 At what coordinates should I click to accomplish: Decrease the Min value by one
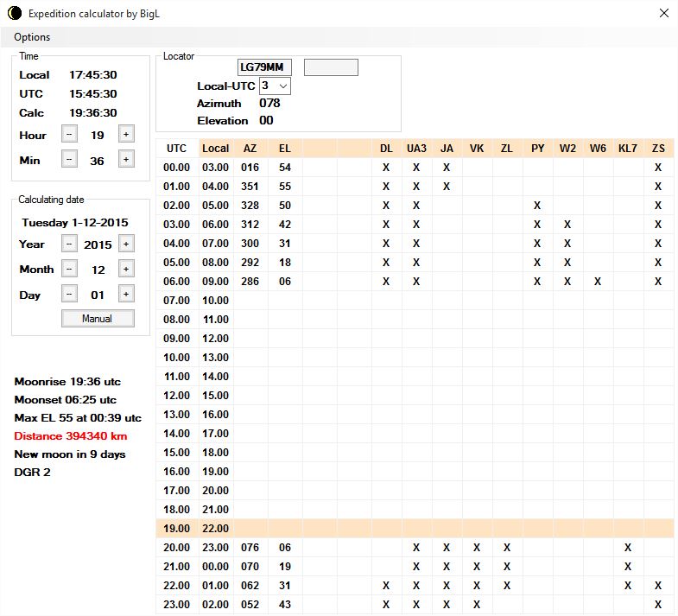69,159
